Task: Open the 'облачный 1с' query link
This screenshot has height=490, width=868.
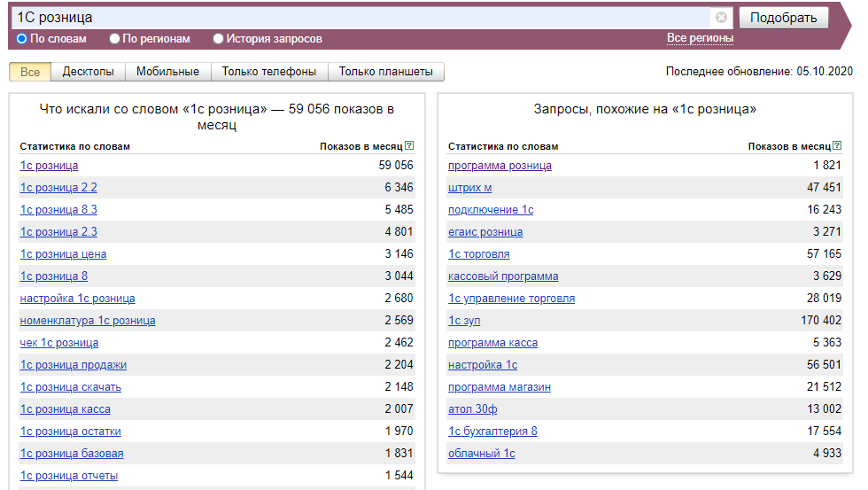Action: point(481,454)
